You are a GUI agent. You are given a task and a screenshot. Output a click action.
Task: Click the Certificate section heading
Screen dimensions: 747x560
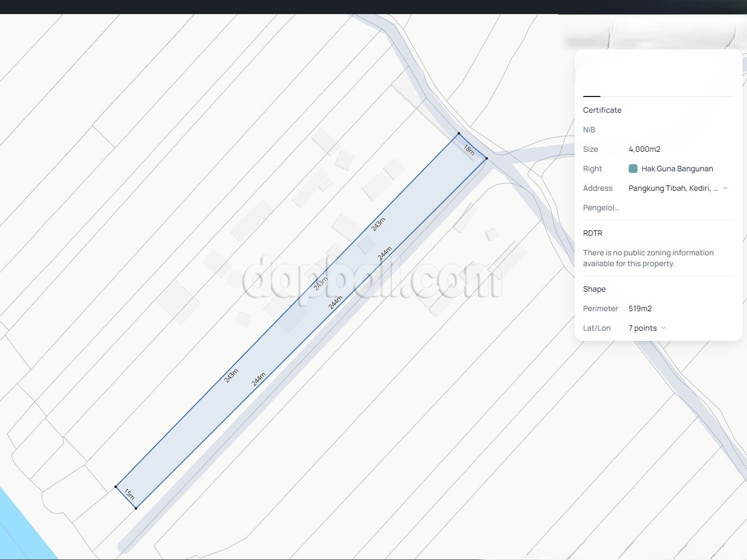(602, 110)
